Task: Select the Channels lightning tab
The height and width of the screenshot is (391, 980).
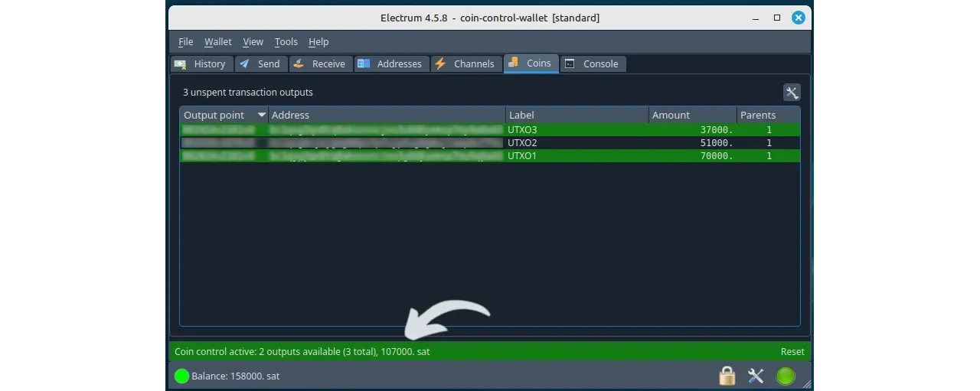Action: click(x=465, y=64)
